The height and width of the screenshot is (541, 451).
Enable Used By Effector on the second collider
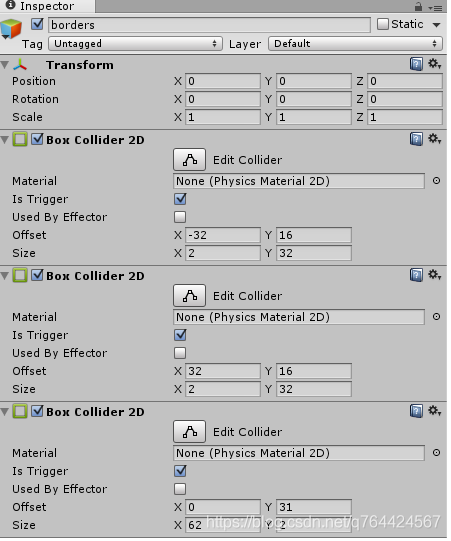(x=181, y=353)
